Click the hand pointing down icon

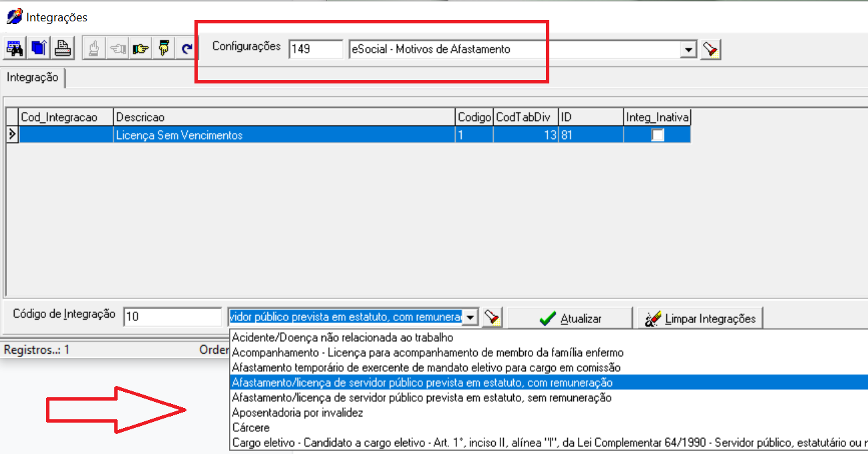click(x=164, y=49)
